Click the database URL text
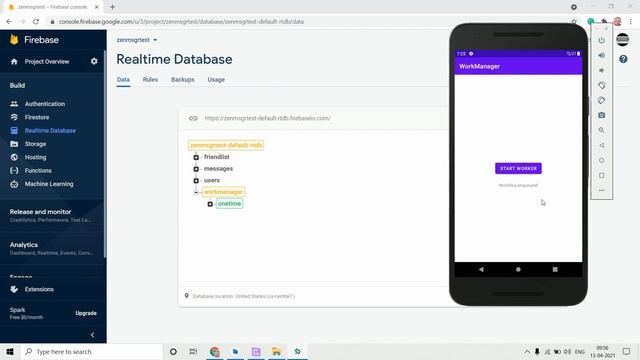 [x=268, y=118]
